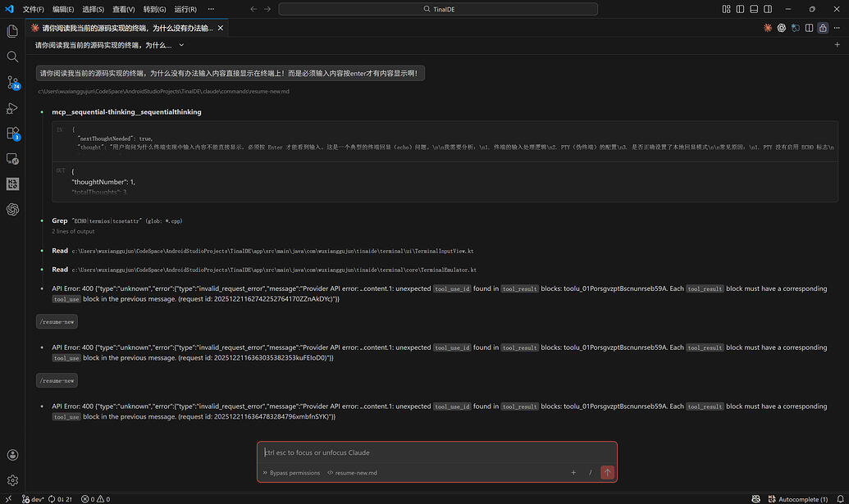Expand the Grep tool call row
The width and height of the screenshot is (849, 504).
coord(117,220)
